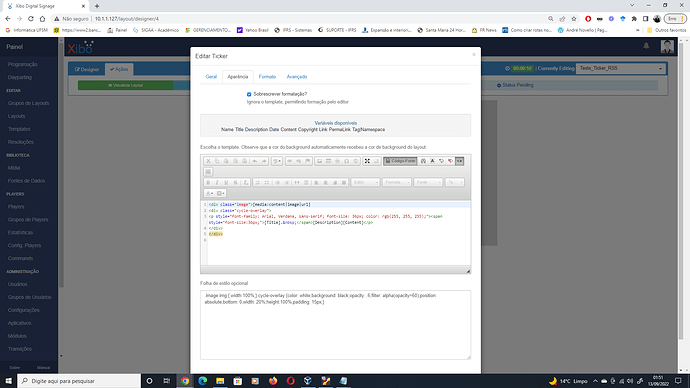Click the insert image icon
690x388 pixels.
tap(319, 161)
